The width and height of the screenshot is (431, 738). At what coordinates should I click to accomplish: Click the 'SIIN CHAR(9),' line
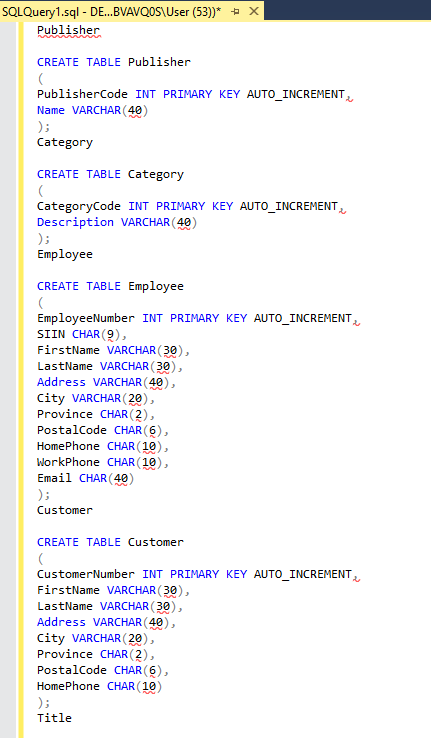point(82,334)
